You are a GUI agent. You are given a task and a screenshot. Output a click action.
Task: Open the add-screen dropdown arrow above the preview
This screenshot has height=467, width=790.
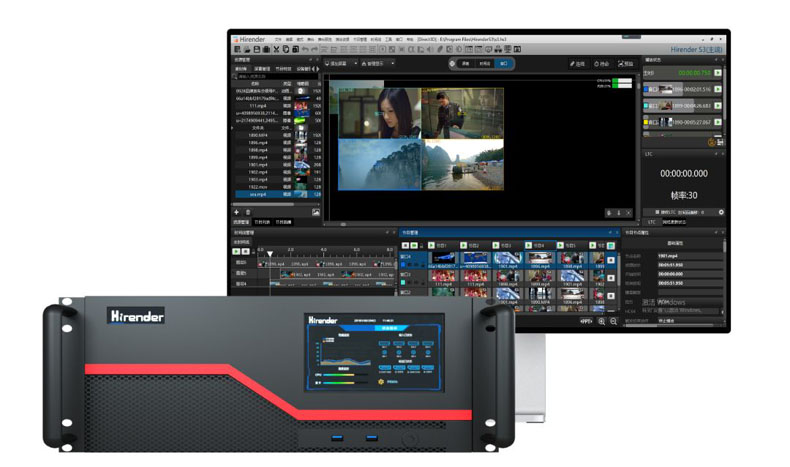356,63
